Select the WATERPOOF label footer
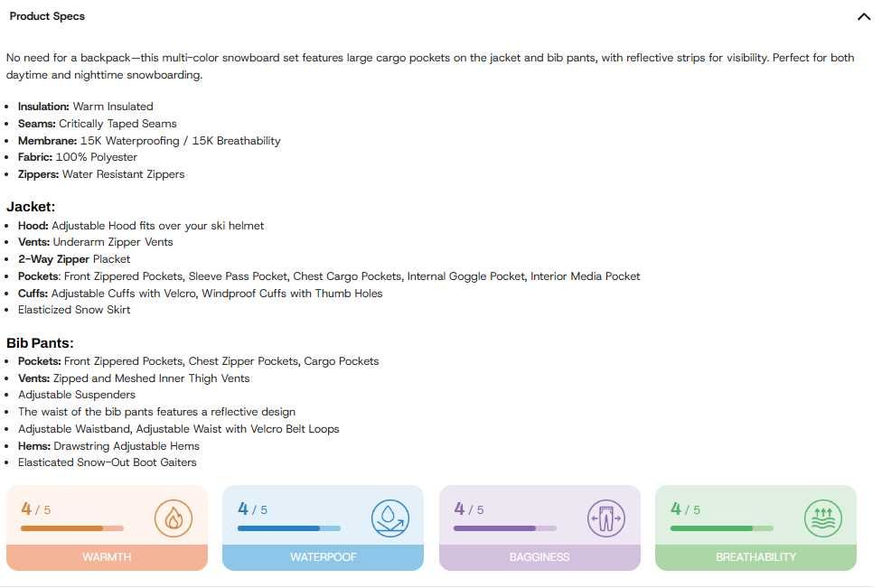 tap(323, 557)
